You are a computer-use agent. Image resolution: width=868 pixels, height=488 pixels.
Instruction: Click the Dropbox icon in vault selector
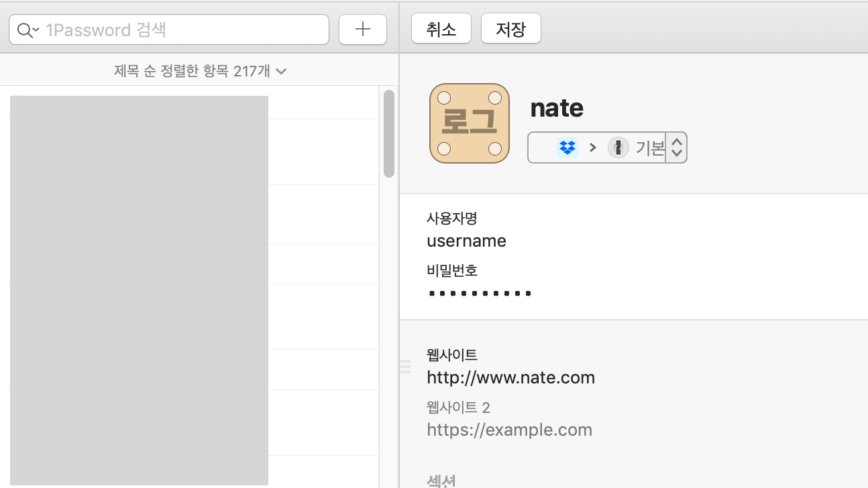point(567,147)
